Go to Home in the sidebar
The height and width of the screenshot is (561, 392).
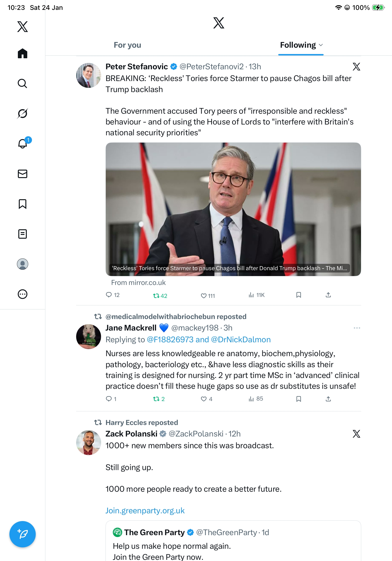(x=23, y=53)
